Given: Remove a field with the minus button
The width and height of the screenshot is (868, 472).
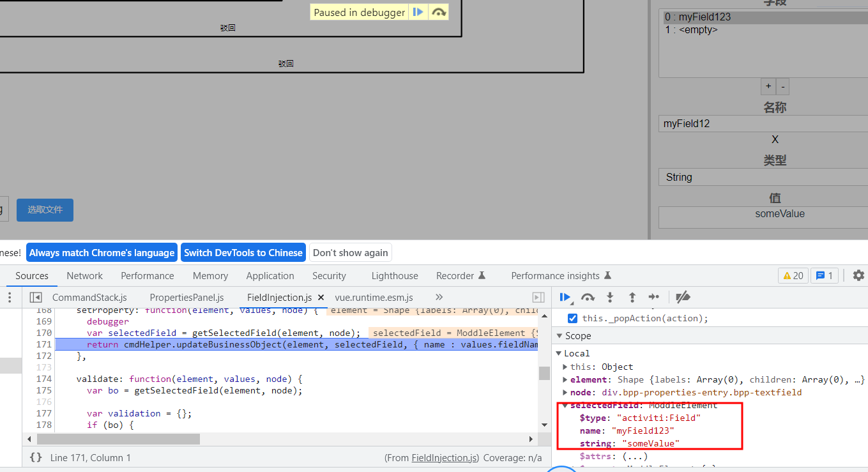Looking at the screenshot, I should (782, 86).
